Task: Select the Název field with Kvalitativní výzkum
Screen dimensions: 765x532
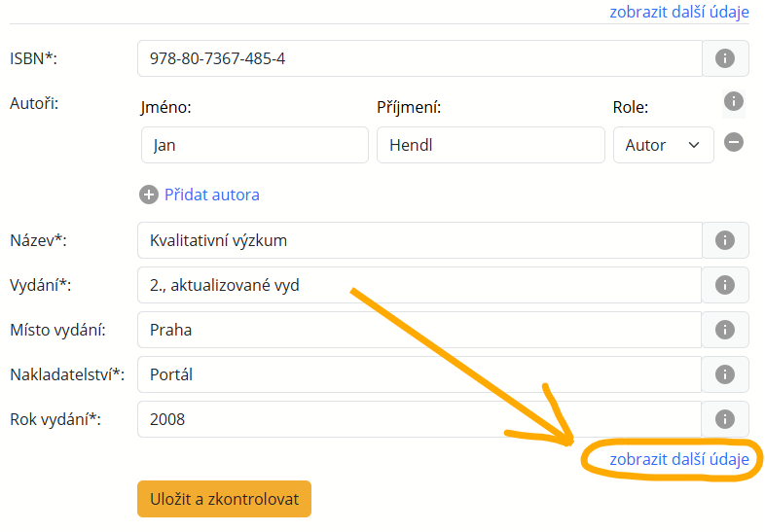Action: click(419, 240)
